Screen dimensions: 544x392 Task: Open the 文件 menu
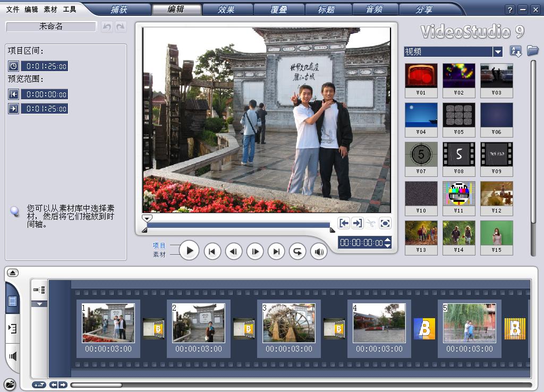click(x=13, y=9)
